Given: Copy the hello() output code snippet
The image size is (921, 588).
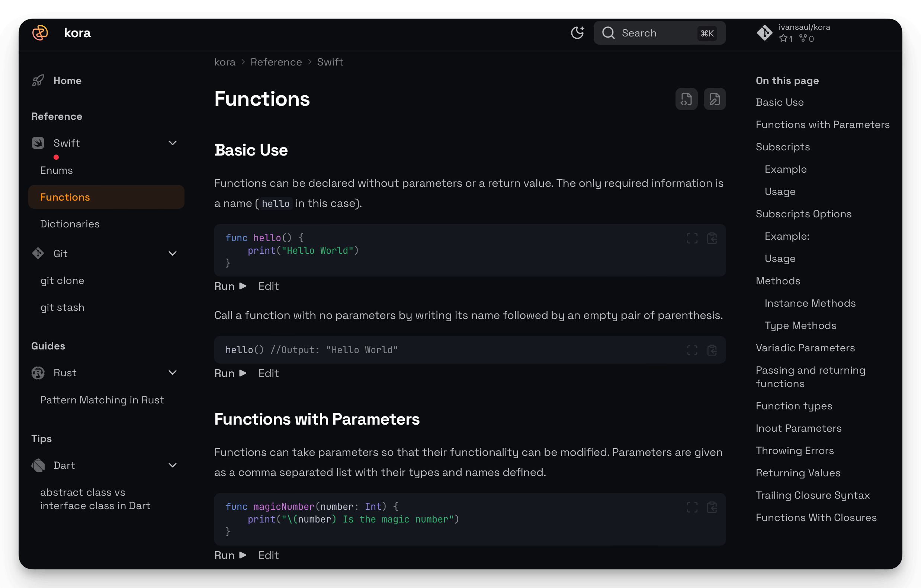Looking at the screenshot, I should click(x=712, y=350).
